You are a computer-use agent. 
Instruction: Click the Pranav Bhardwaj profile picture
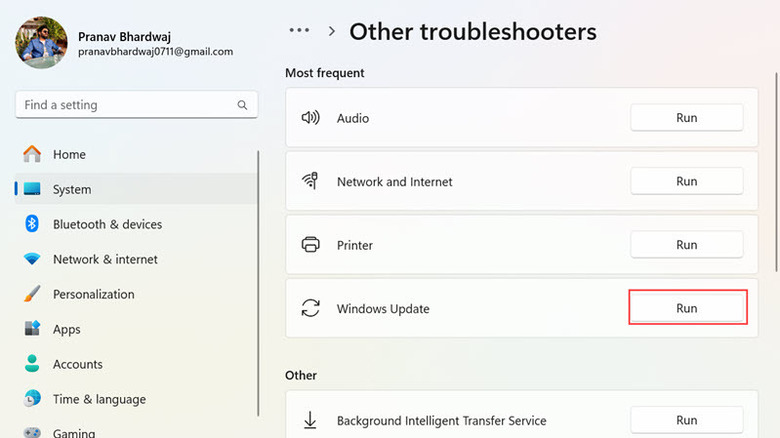pyautogui.click(x=42, y=42)
